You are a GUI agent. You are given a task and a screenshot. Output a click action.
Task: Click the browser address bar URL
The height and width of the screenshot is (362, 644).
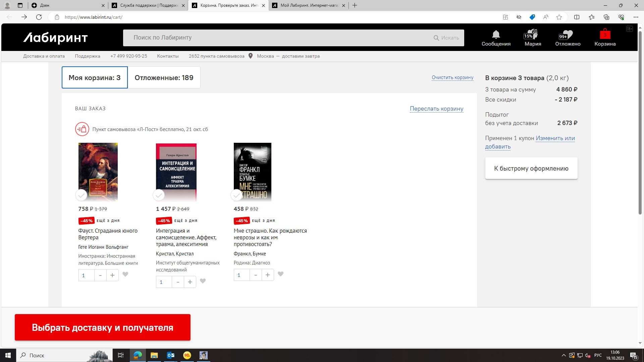point(93,17)
